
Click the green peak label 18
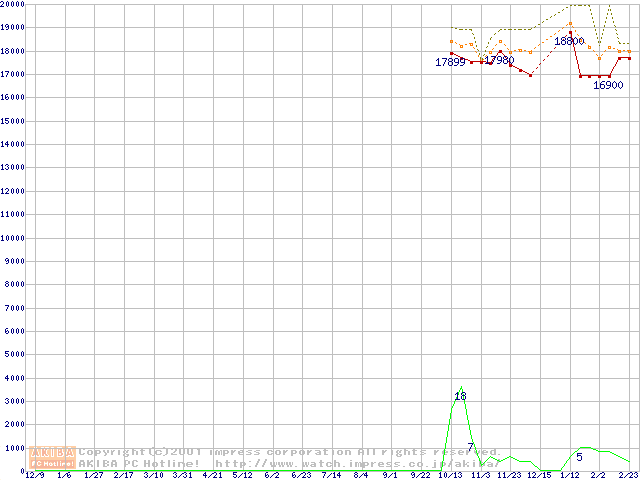[x=460, y=397]
